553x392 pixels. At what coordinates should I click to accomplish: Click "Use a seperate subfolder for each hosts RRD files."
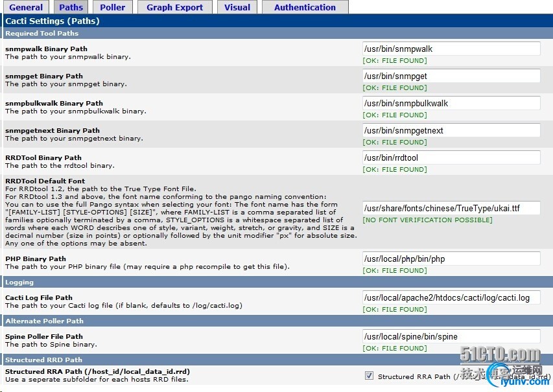pyautogui.click(x=97, y=379)
